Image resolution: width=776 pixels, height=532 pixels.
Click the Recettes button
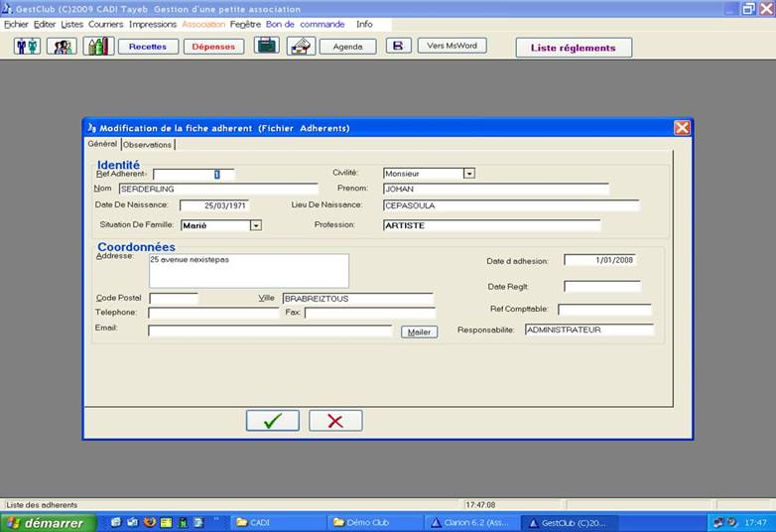click(x=148, y=47)
